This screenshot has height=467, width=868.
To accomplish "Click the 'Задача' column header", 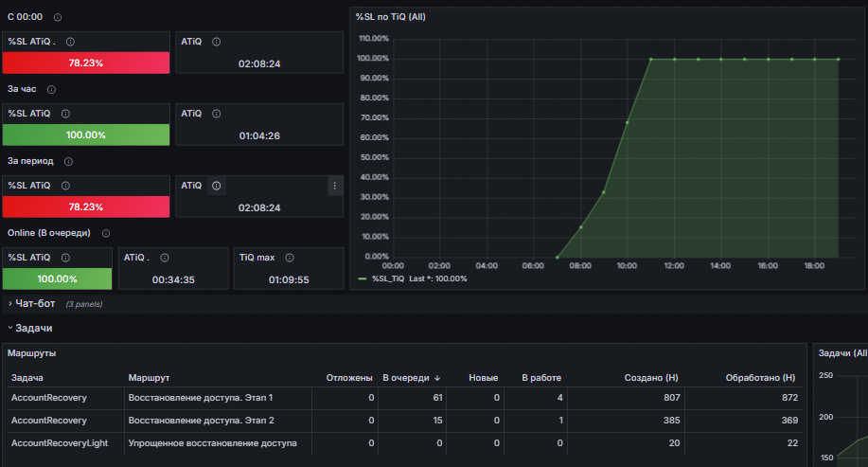I will [27, 378].
